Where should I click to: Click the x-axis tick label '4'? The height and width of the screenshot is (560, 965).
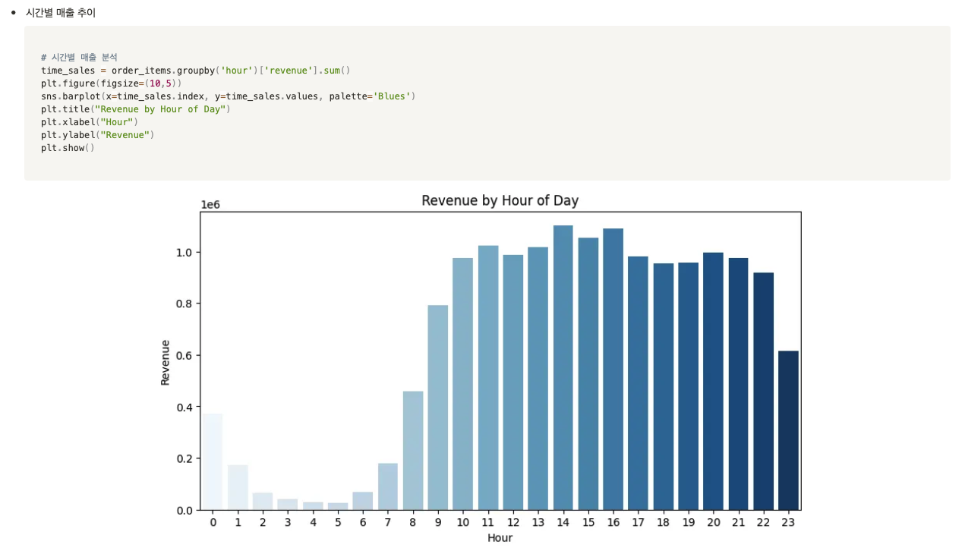click(x=313, y=523)
